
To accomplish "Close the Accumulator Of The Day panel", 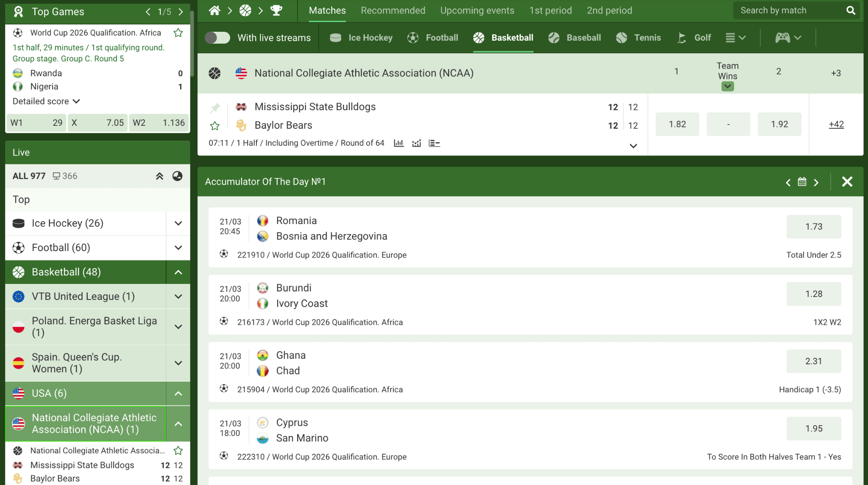I will pyautogui.click(x=847, y=182).
